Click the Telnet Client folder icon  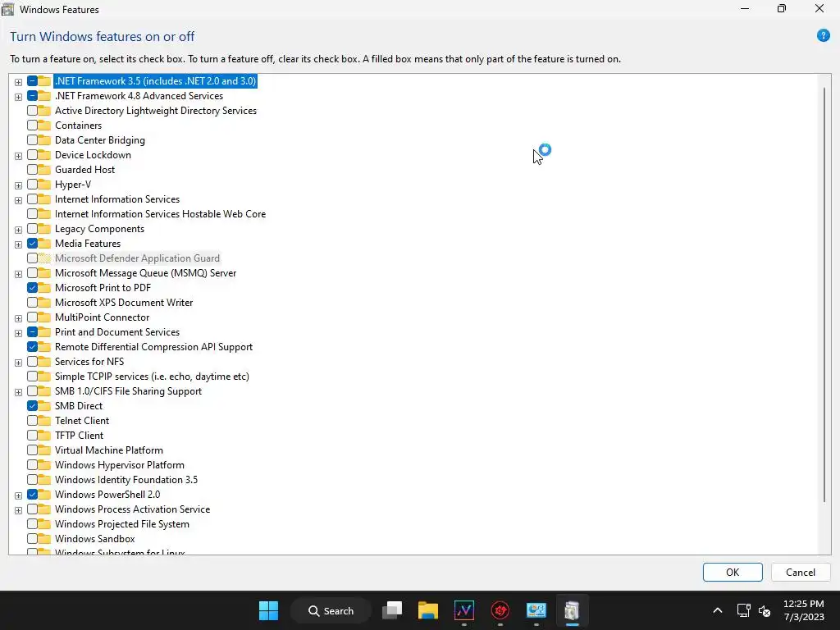(44, 421)
